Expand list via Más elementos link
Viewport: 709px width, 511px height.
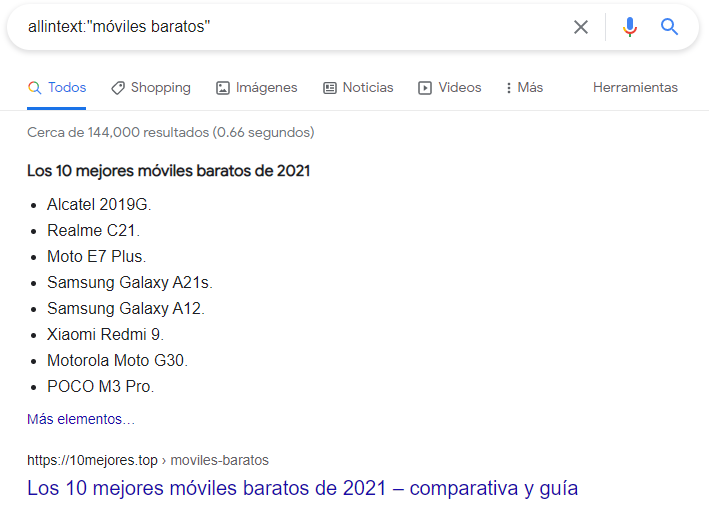coord(81,419)
